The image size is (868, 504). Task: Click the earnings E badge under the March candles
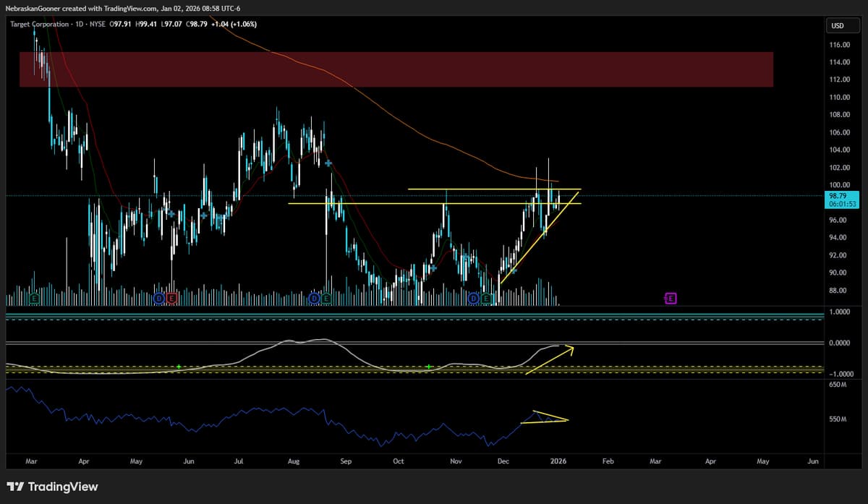[33, 297]
